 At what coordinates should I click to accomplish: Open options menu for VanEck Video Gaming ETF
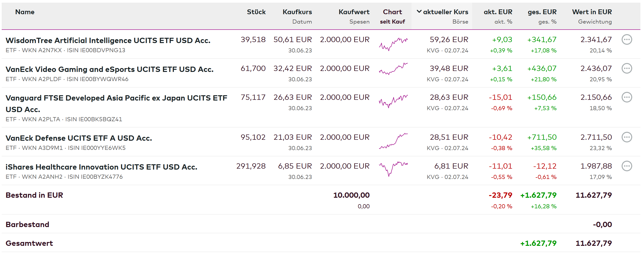tap(626, 69)
